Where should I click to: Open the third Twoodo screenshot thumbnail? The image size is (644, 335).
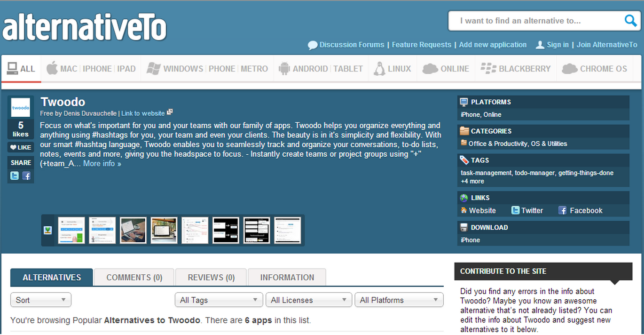(x=133, y=230)
